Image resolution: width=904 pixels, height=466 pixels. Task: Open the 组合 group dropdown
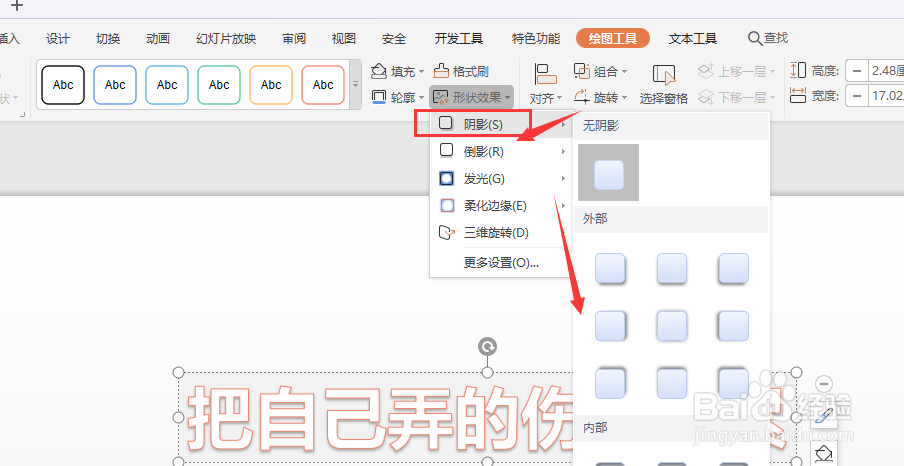click(x=601, y=72)
